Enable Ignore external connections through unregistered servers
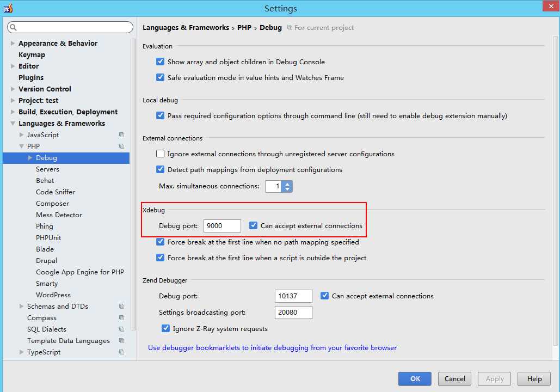560x392 pixels. [x=161, y=154]
